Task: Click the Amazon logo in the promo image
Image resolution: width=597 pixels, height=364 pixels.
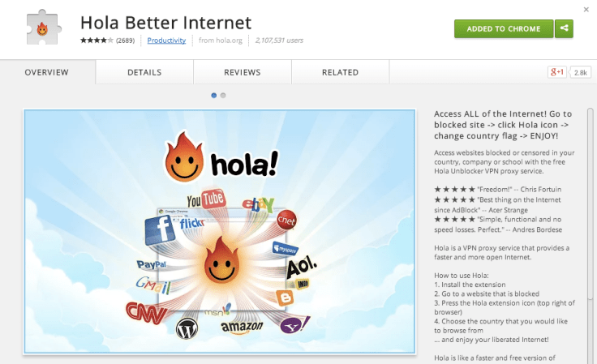Action: click(243, 327)
